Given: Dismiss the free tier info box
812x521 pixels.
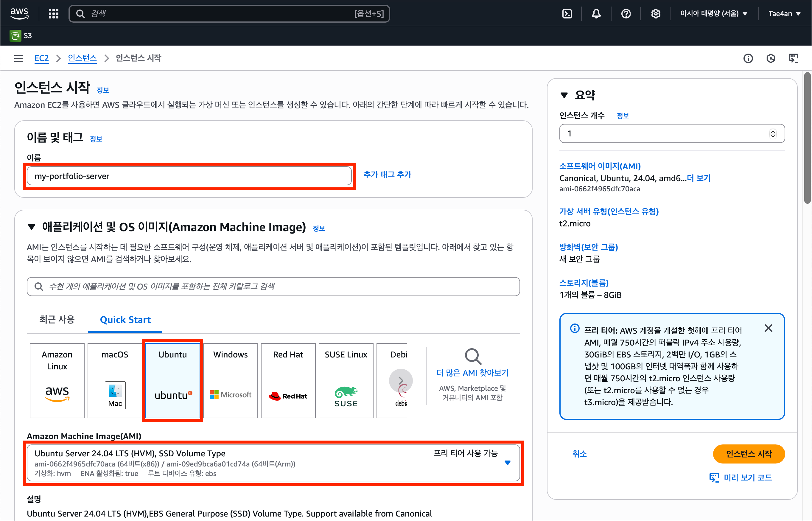Looking at the screenshot, I should (769, 328).
